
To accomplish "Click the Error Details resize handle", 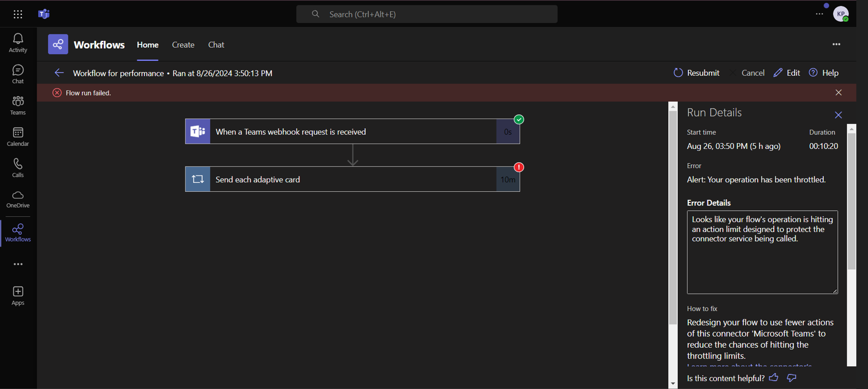I will point(835,290).
